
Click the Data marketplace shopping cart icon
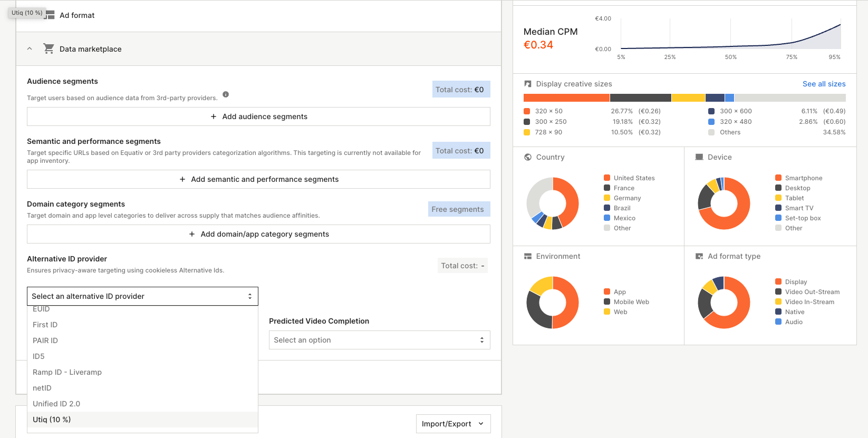tap(49, 48)
